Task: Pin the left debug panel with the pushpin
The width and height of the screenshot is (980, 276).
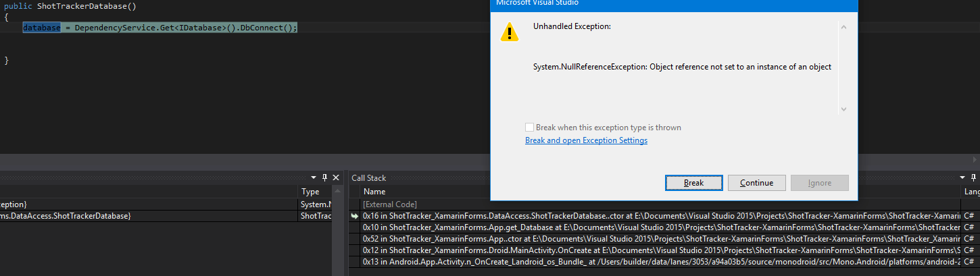Action: 325,177
